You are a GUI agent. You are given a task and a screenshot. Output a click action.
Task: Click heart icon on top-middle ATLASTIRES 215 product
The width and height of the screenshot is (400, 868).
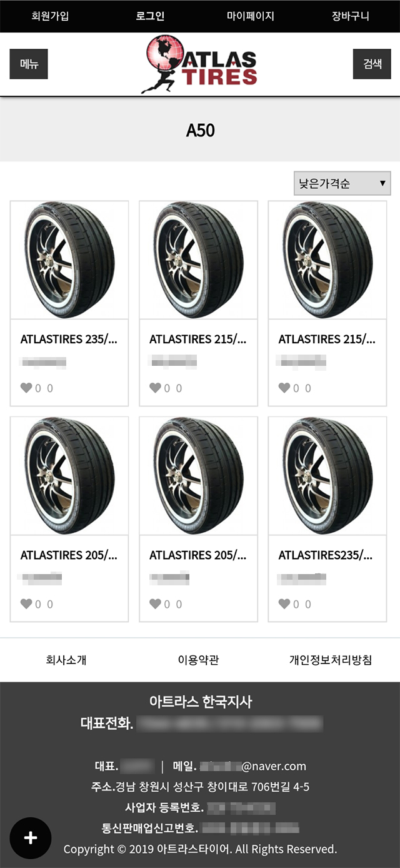[x=155, y=388]
